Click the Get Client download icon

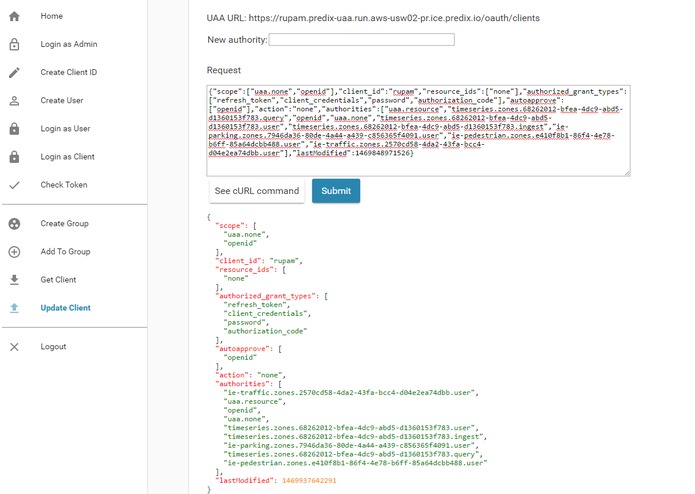(14, 280)
